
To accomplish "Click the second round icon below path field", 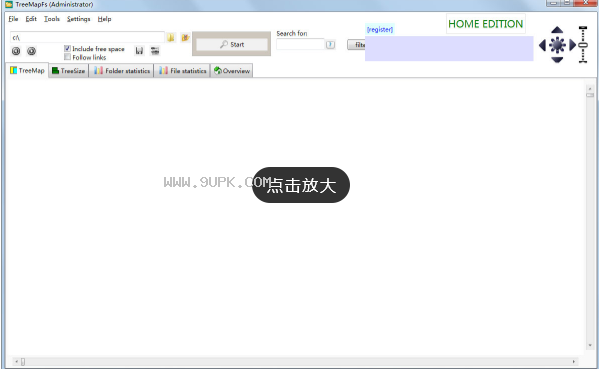I will [x=32, y=51].
